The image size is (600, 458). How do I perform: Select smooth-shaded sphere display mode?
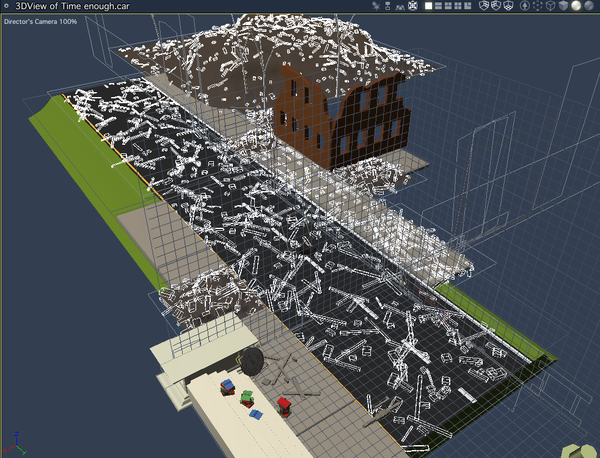(576, 6)
